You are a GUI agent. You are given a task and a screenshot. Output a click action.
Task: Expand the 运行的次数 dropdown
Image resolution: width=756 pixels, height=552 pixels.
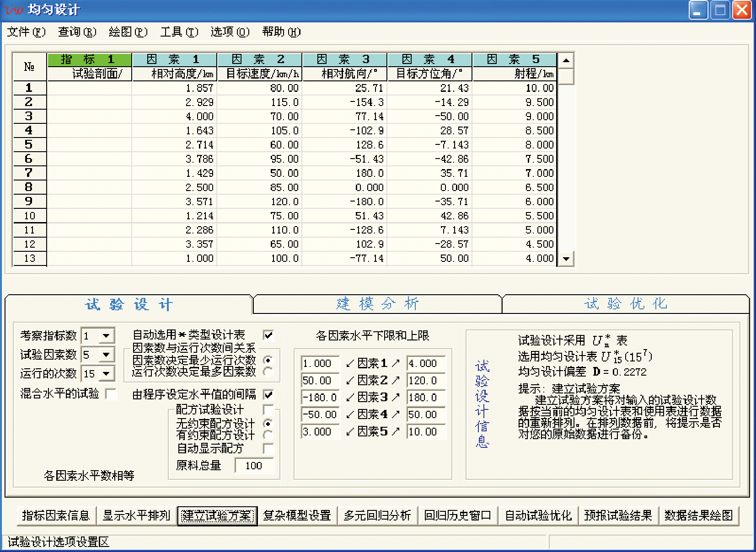coord(106,374)
